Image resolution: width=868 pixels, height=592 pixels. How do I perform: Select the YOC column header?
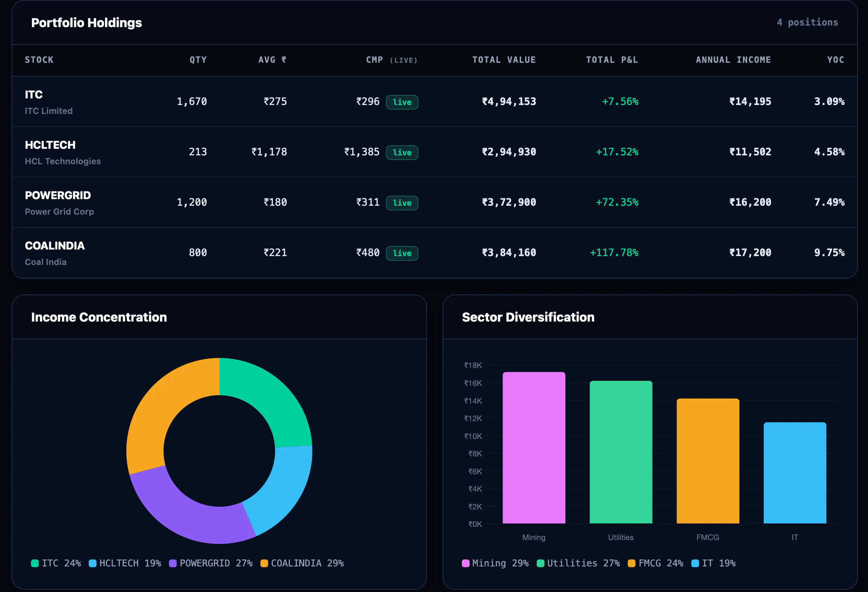click(x=835, y=60)
